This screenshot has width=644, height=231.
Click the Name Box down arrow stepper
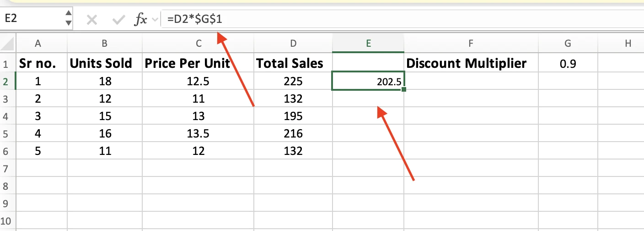pos(69,23)
